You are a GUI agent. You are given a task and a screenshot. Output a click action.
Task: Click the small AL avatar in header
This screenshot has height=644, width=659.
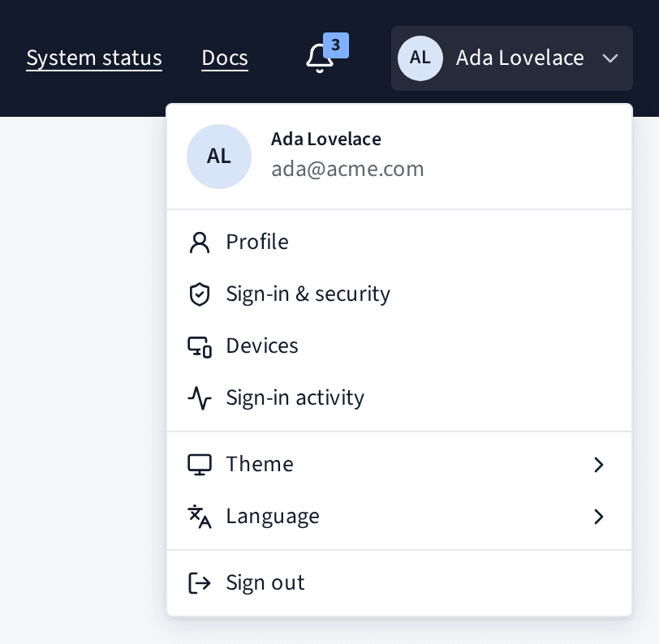(x=420, y=58)
